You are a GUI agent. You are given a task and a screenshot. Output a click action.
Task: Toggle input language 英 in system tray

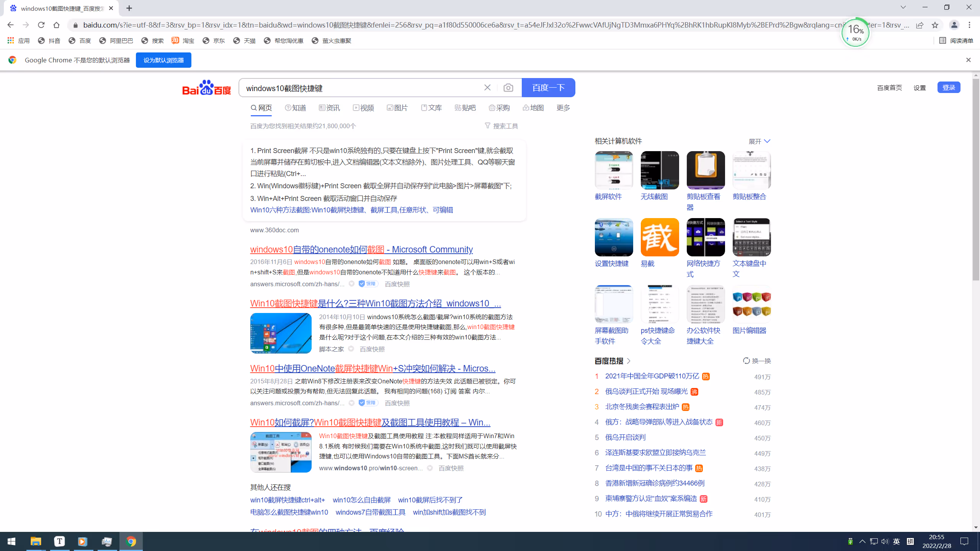coord(897,541)
